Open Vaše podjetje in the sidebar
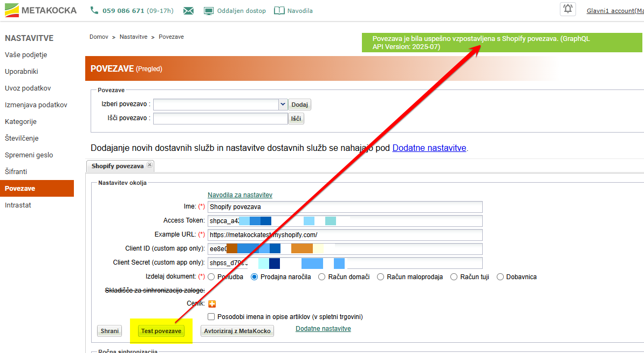Screen dimensions: 644x353 [26, 54]
